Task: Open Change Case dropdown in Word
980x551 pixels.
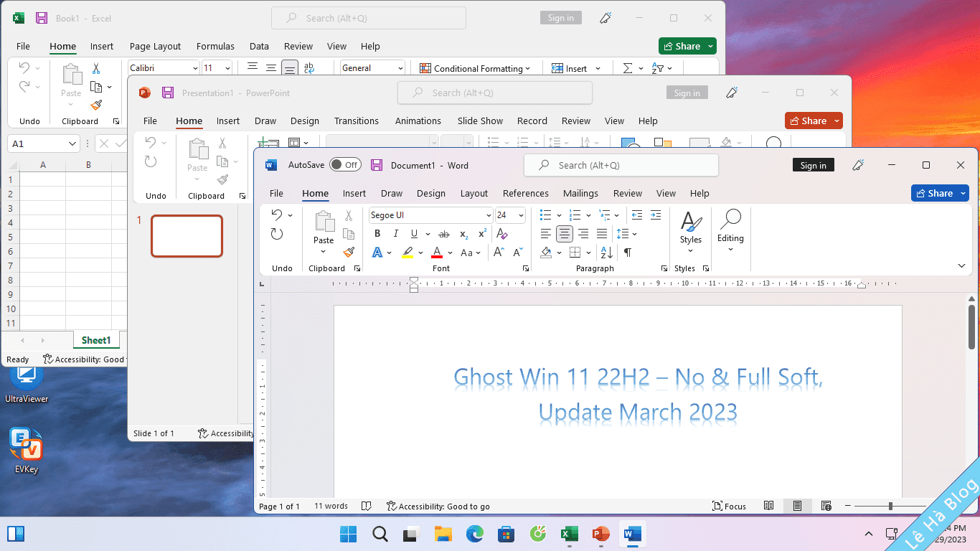Action: 471,253
